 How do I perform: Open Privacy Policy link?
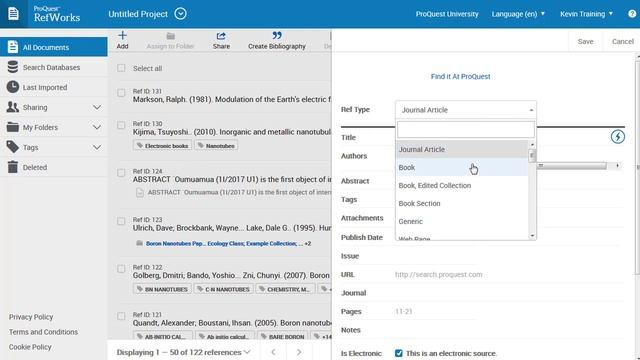(31, 317)
